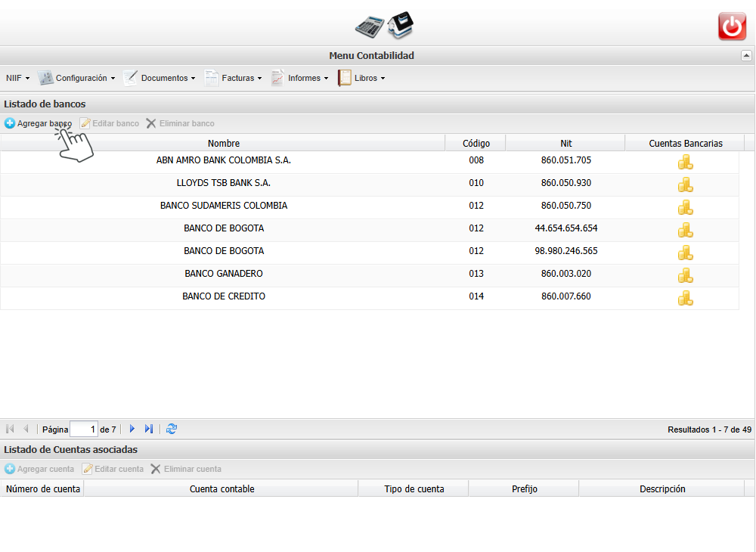
Task: Collapse the Menu Contabilidad panel arrow
Action: (746, 55)
